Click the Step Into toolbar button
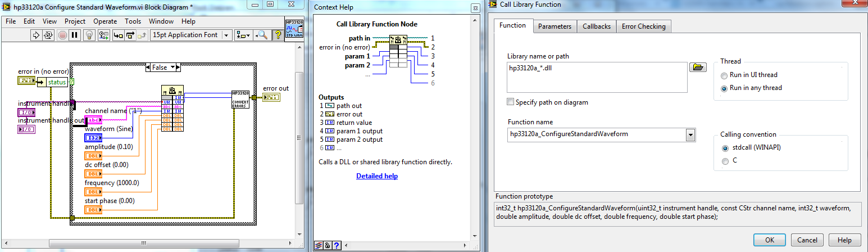Screen dimensions: 868x252 point(118,35)
